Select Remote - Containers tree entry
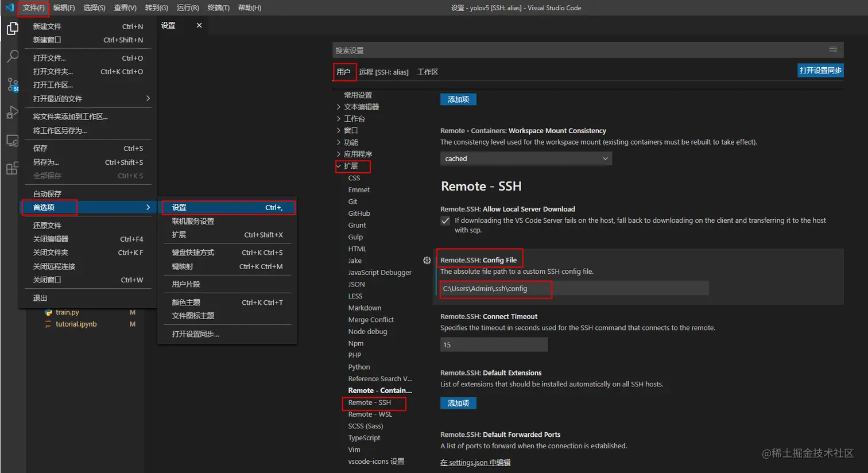 [x=380, y=391]
